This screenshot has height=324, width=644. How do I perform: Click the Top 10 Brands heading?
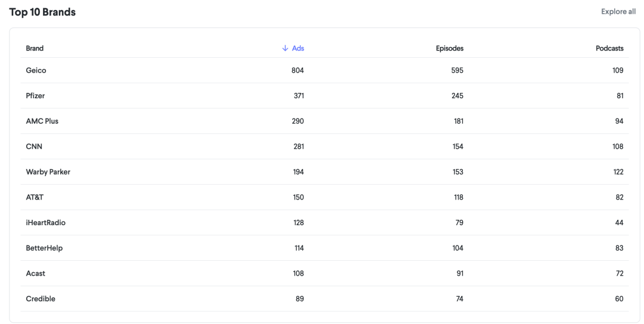point(42,12)
